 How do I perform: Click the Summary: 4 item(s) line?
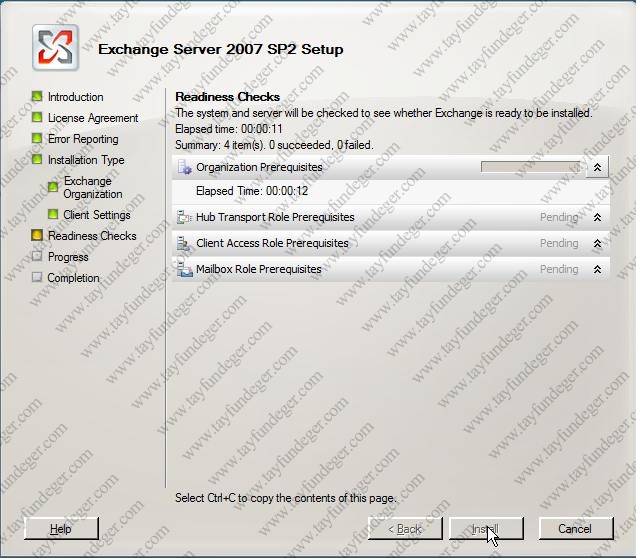[x=274, y=145]
